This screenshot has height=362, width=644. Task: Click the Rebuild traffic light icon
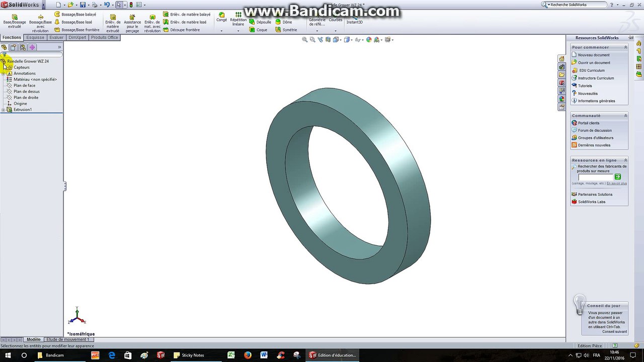131,5
